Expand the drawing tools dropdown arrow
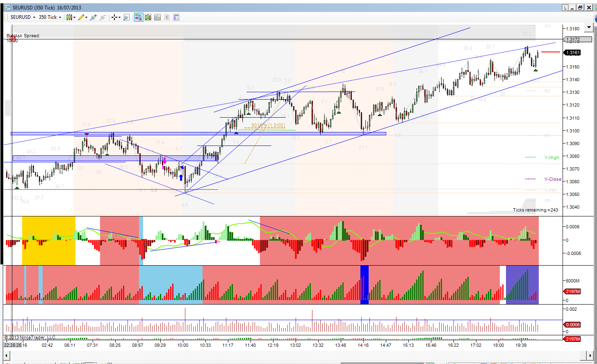Image resolution: width=597 pixels, height=364 pixels. pyautogui.click(x=86, y=17)
